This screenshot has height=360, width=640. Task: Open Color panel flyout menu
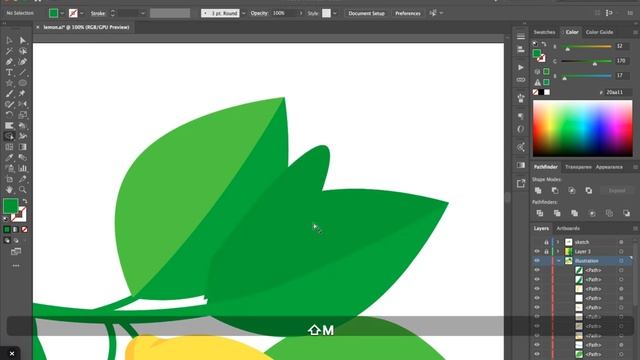tap(635, 32)
